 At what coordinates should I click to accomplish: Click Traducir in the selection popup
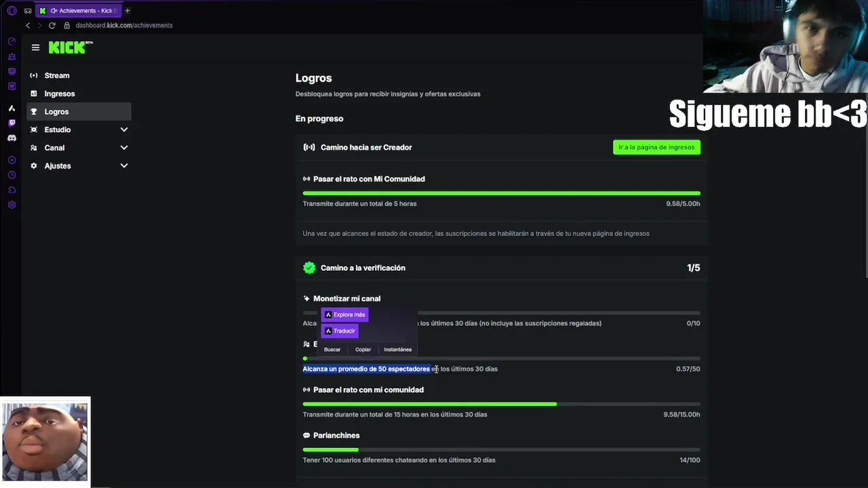[340, 331]
